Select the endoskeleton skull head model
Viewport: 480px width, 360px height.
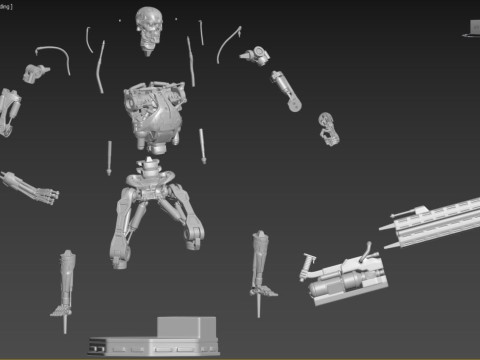pos(149,30)
